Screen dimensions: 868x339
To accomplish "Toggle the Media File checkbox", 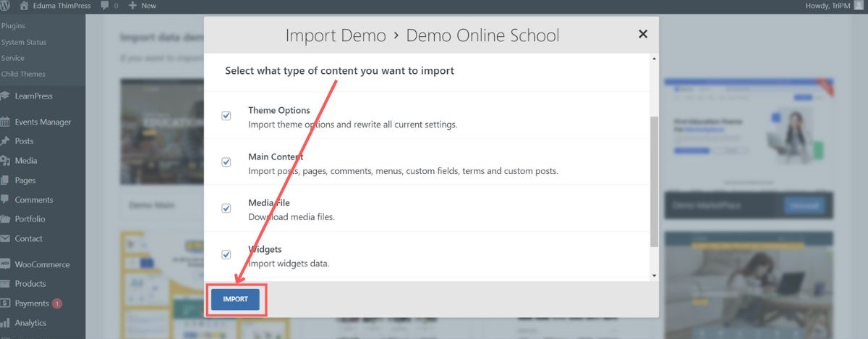I will tap(226, 209).
